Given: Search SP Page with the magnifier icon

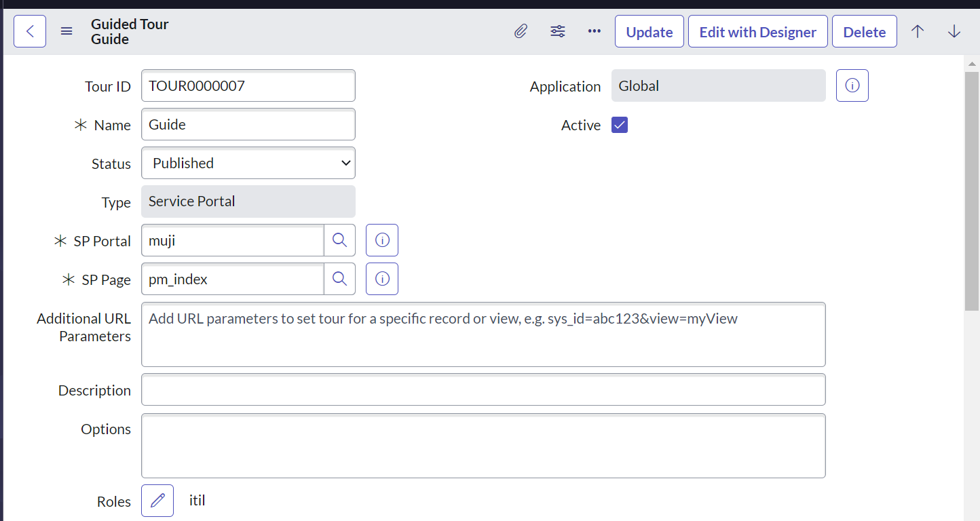Looking at the screenshot, I should point(339,279).
